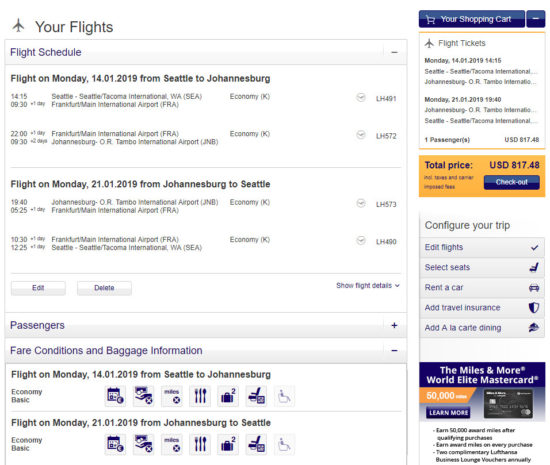Click seat reservation icon for Seattle to Johannesburg fare
This screenshot has height=465, width=550.
coord(256,396)
